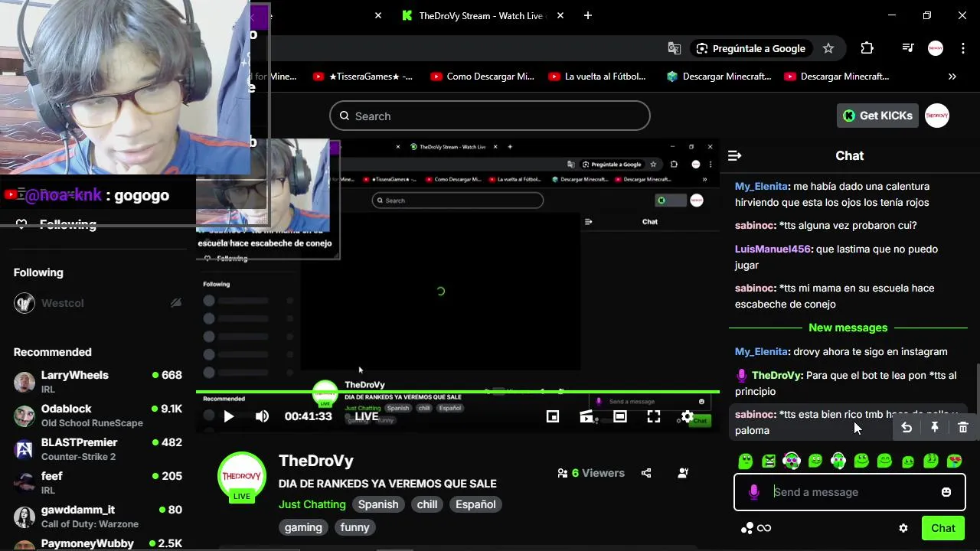This screenshot has width=980, height=551.
Task: Open video player settings gear
Action: 688,416
